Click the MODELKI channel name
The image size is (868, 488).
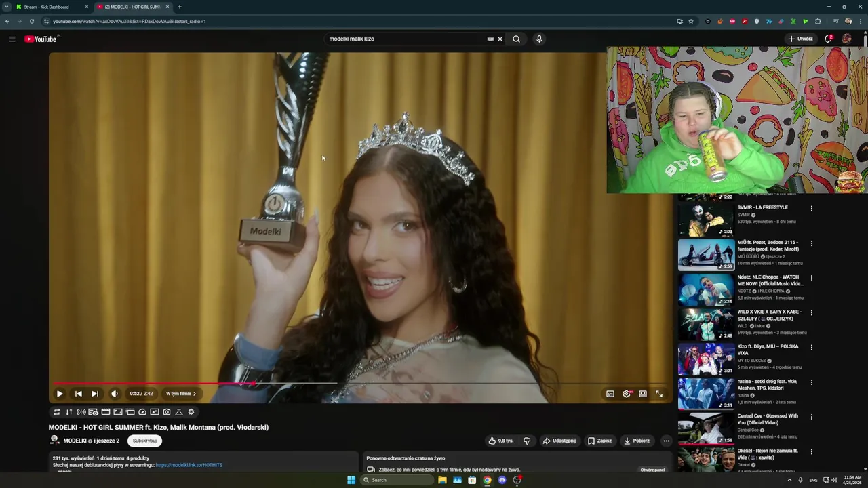pos(75,441)
